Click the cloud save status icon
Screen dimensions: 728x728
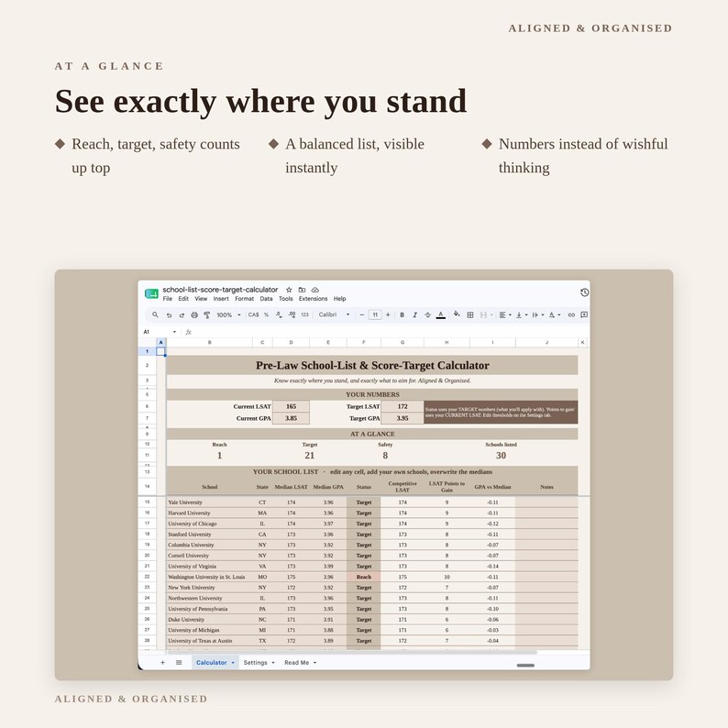pos(314,290)
